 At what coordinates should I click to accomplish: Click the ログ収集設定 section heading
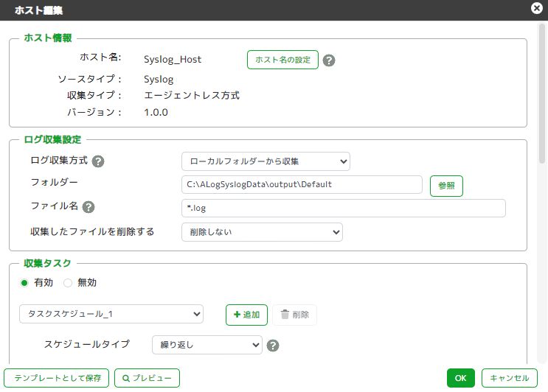point(52,139)
